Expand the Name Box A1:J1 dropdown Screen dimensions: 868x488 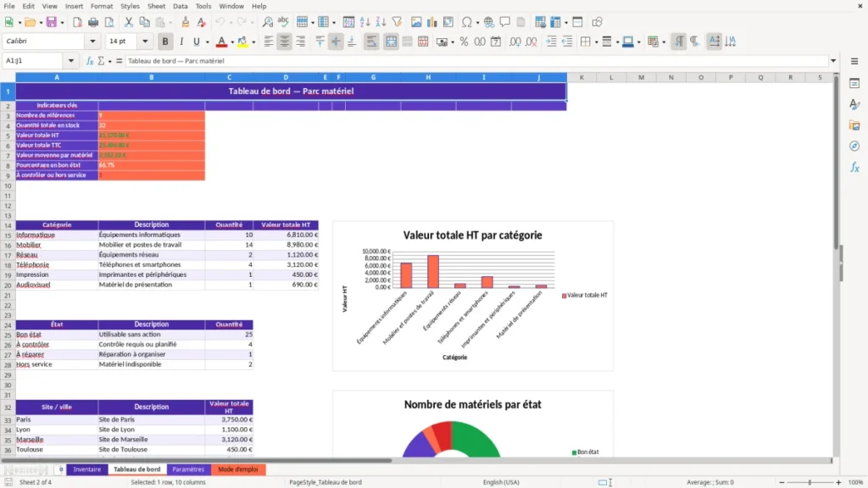point(71,61)
